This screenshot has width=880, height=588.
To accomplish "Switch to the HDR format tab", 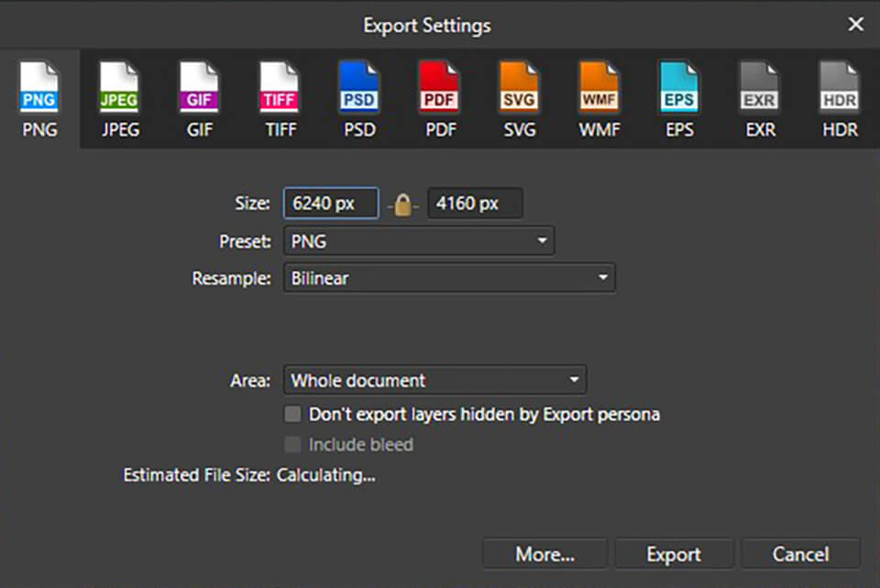I will tap(840, 99).
